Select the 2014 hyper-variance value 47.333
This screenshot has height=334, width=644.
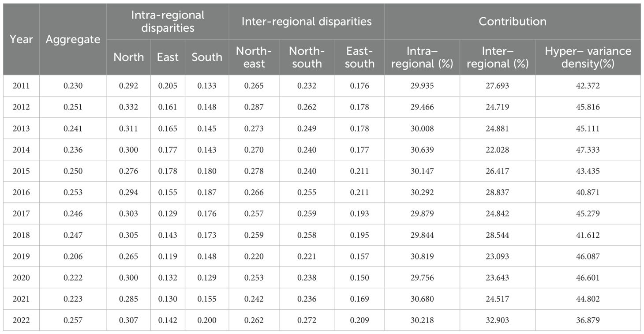coord(588,150)
